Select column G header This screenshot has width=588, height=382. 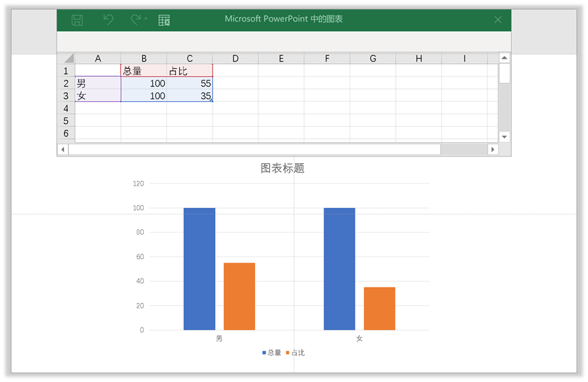(x=372, y=58)
